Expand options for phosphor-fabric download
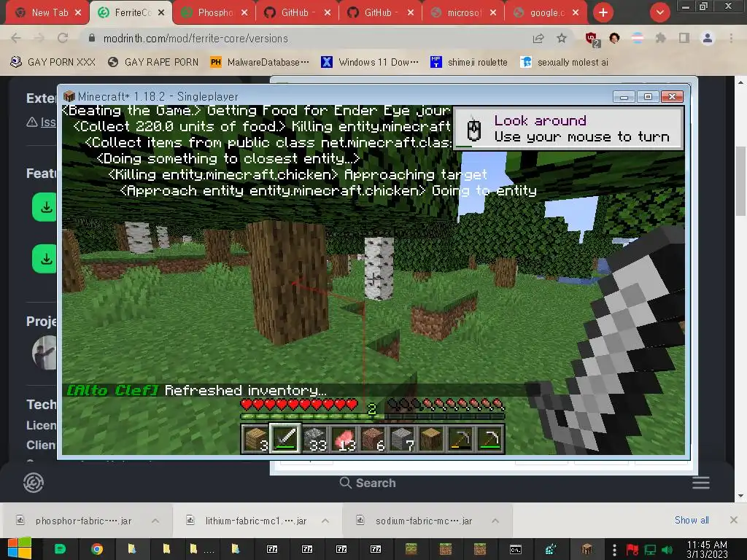Screen dimensions: 747x560 click(155, 521)
